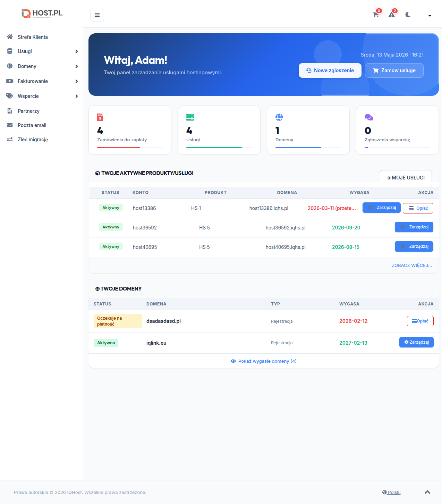This screenshot has width=442, height=504.
Task: Click domain host36592.iqhs.pl cell
Action: [286, 228]
